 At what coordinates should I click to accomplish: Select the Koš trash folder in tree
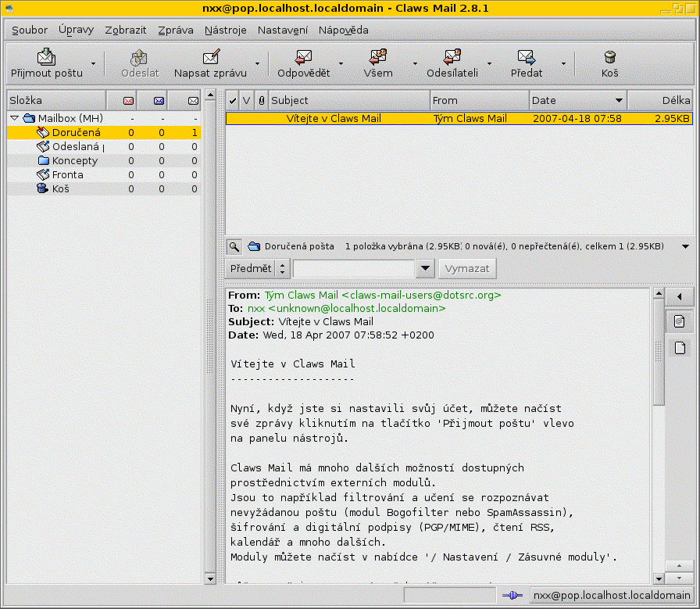click(x=104, y=189)
